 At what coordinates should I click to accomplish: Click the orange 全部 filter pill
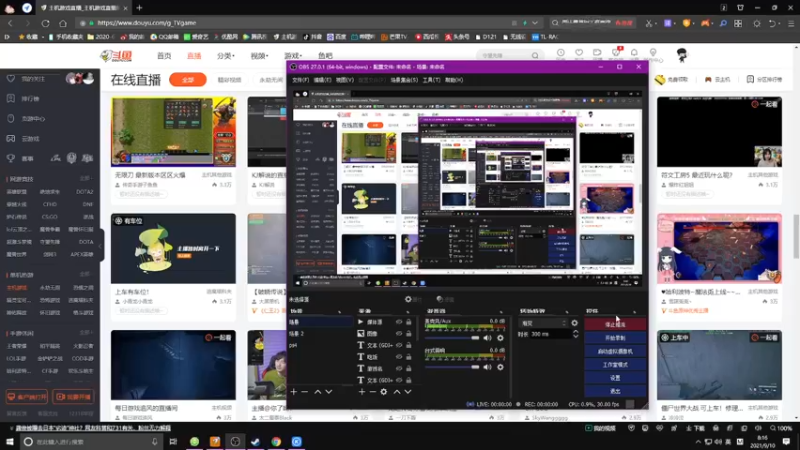coord(188,80)
